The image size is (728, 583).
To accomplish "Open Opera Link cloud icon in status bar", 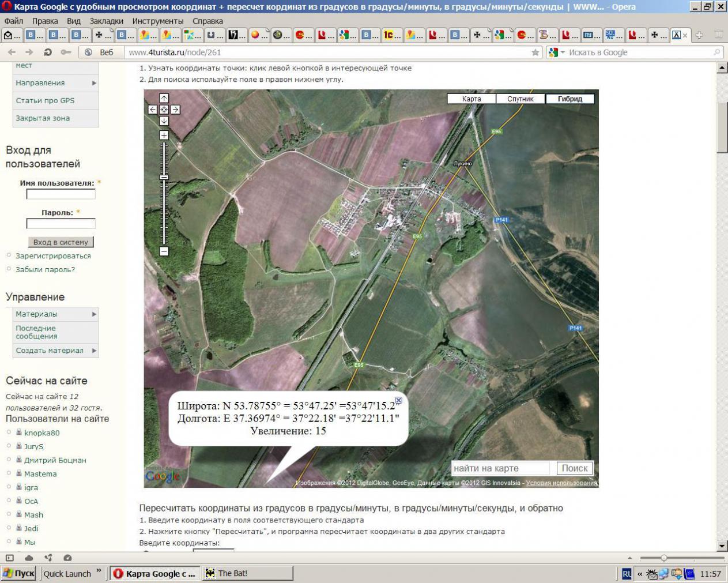I will [29, 558].
